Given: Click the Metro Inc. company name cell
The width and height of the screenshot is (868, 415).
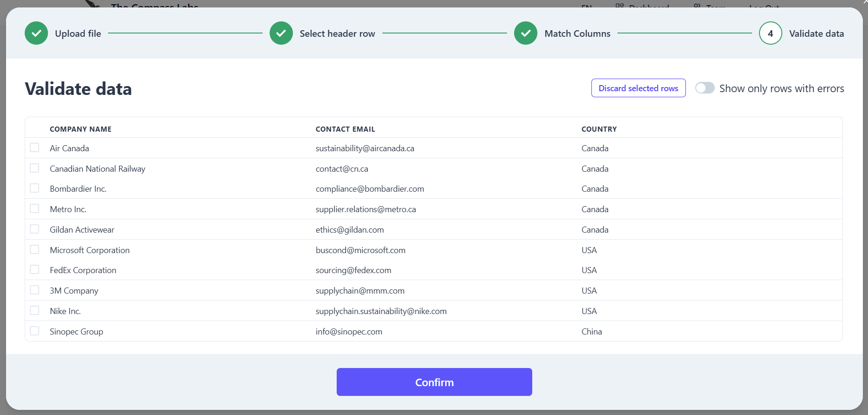Looking at the screenshot, I should (68, 209).
